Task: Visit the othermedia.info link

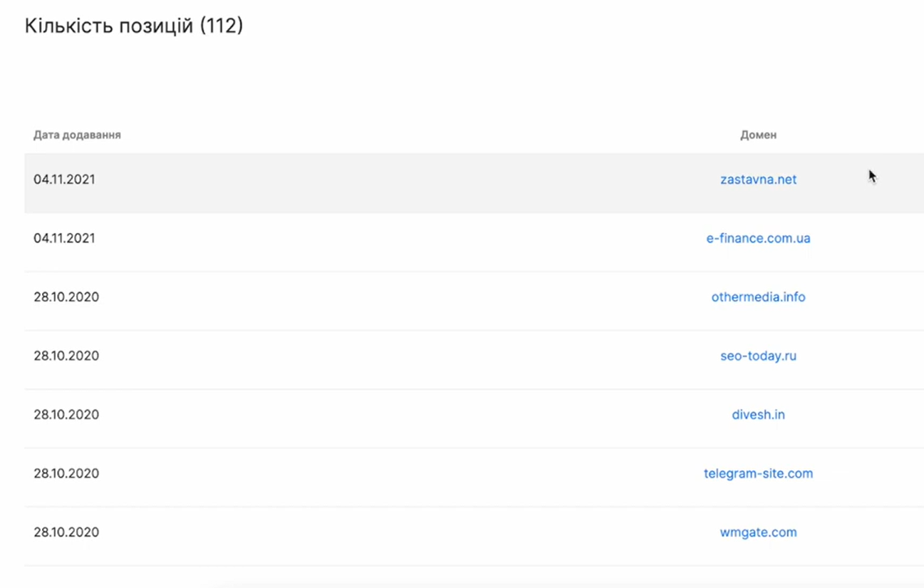Action: pyautogui.click(x=758, y=297)
